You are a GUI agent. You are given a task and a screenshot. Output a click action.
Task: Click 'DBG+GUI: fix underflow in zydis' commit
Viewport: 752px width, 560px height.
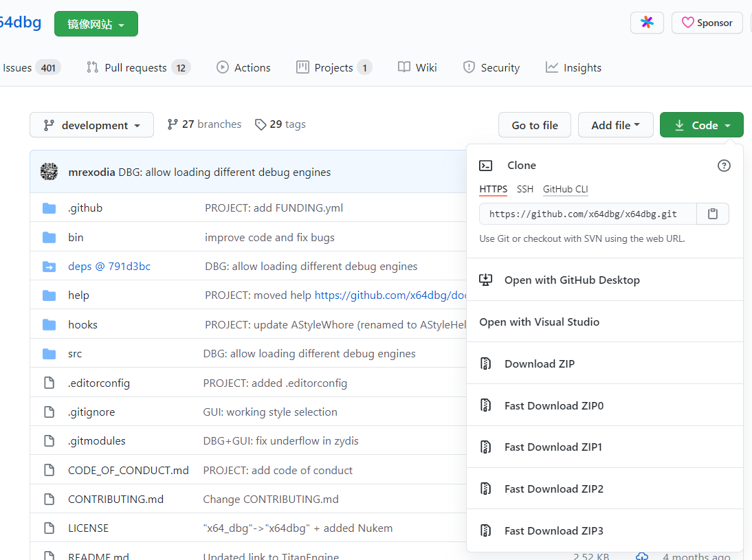coord(280,440)
